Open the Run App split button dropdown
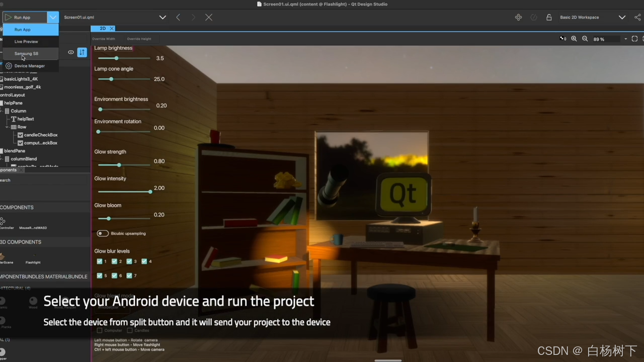The width and height of the screenshot is (644, 362). (53, 17)
